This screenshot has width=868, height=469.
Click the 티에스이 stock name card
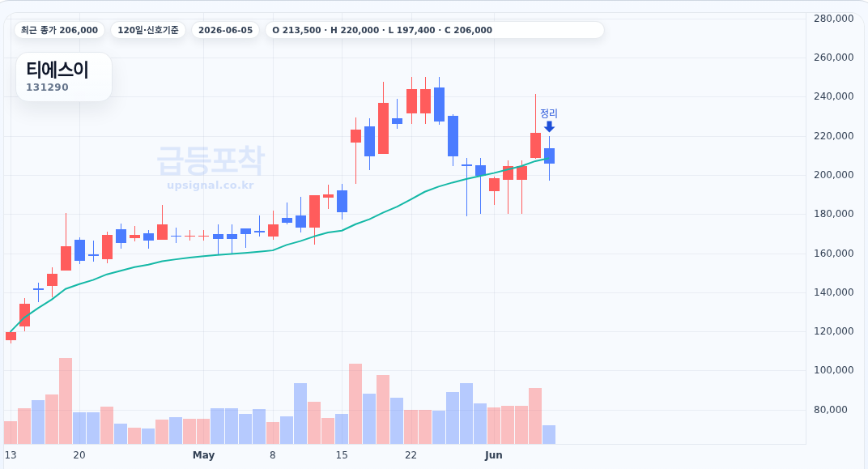64,76
